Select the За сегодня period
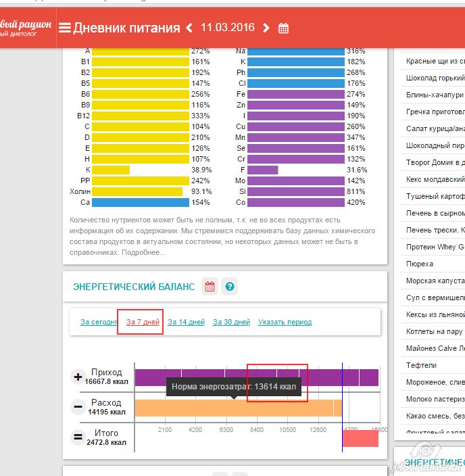Image resolution: width=465 pixels, height=476 pixels. 99,322
